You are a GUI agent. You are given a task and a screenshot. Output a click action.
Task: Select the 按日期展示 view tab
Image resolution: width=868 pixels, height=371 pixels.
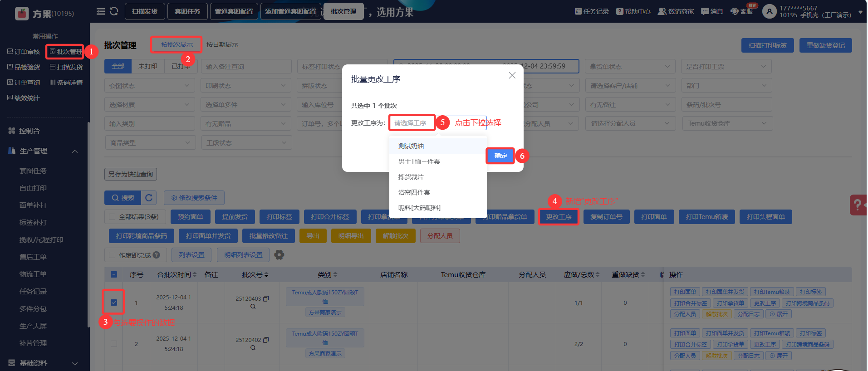222,44
